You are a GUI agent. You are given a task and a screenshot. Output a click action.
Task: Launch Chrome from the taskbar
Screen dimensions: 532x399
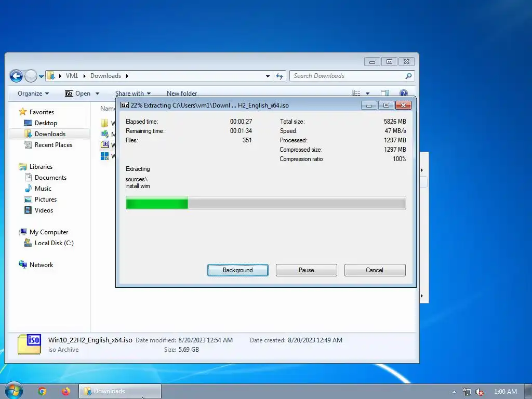coord(42,391)
